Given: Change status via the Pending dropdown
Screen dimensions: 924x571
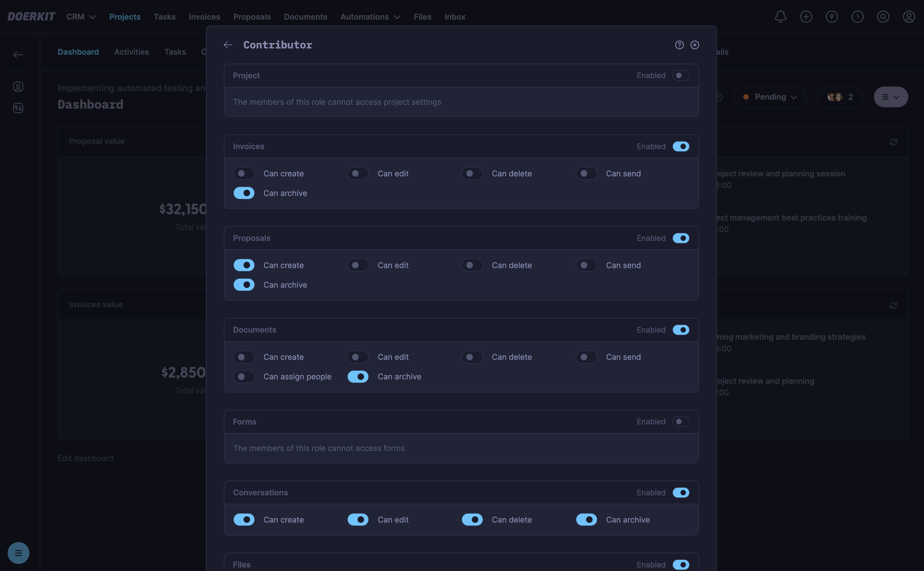Looking at the screenshot, I should pyautogui.click(x=770, y=97).
